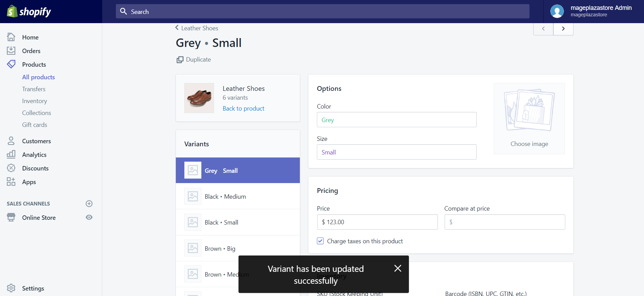Open Settings in the sidebar
Image resolution: width=644 pixels, height=296 pixels.
pos(33,288)
